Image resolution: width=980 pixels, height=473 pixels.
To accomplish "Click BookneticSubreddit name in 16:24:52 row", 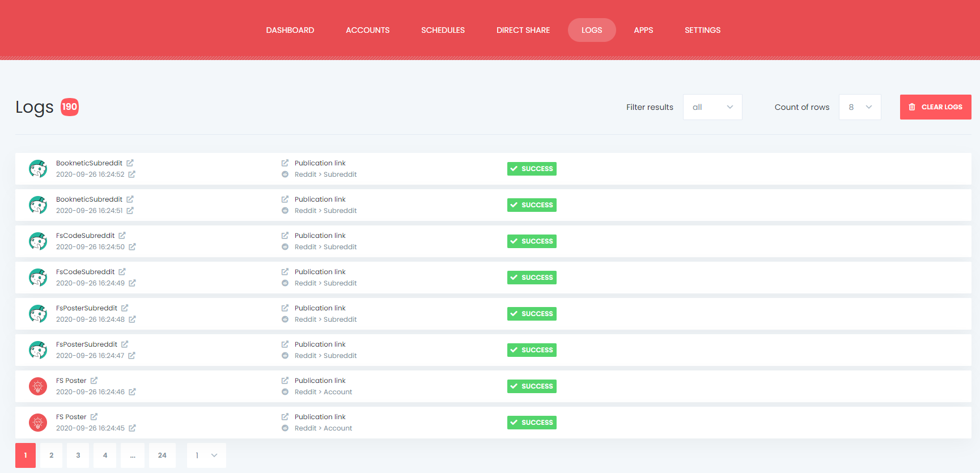I will pyautogui.click(x=89, y=163).
